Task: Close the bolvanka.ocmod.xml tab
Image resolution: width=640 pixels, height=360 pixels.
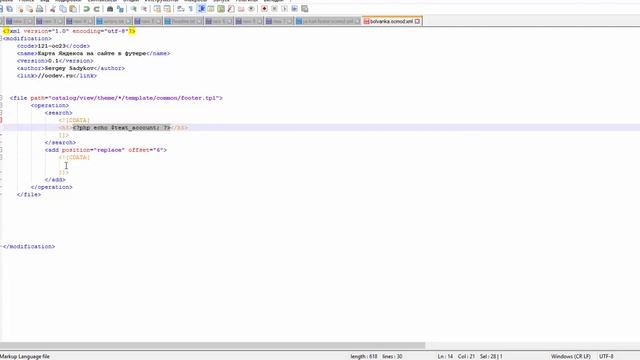Action: tap(417, 21)
